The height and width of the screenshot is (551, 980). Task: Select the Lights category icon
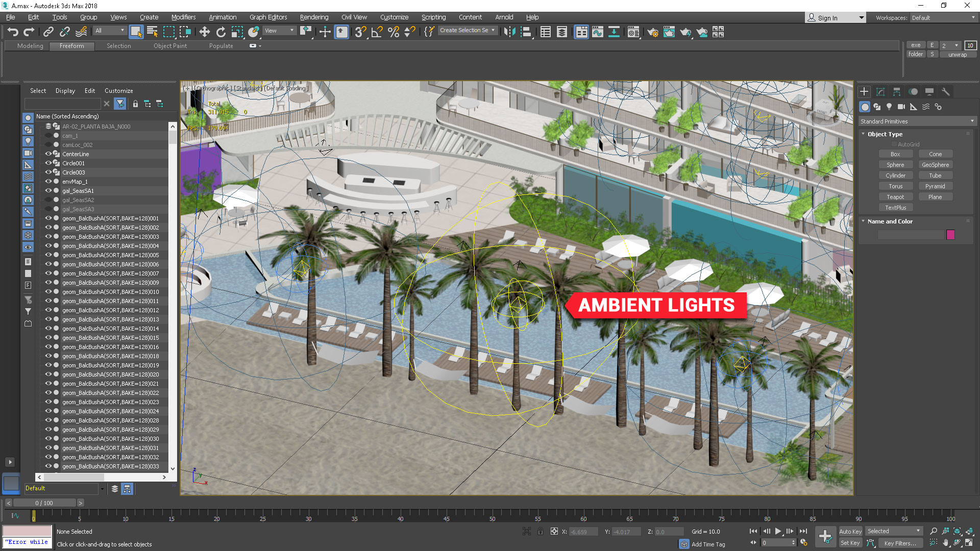click(889, 107)
